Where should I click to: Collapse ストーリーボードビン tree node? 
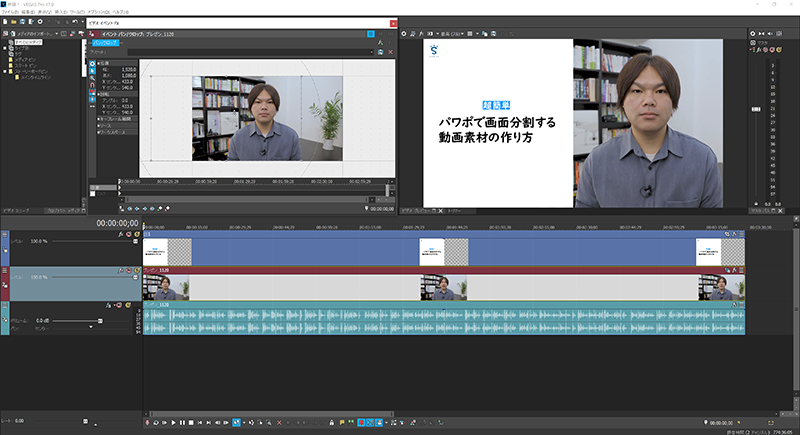pos(5,71)
